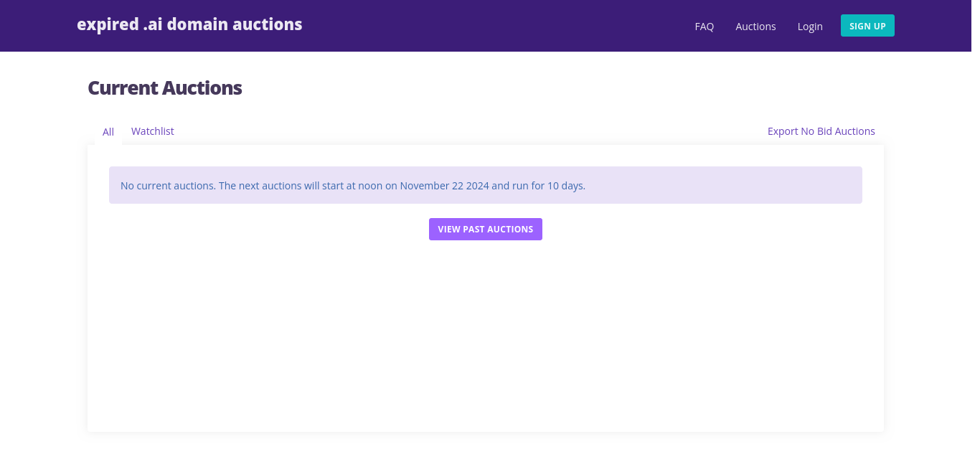Click the Export No Bid Auctions link
This screenshot has width=980, height=467.
coord(821,131)
